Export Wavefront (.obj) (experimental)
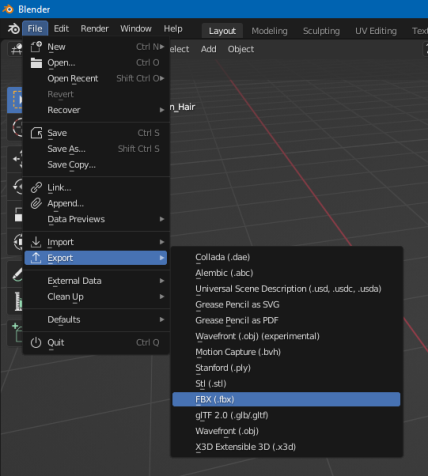This screenshot has height=476, width=428. (286, 336)
